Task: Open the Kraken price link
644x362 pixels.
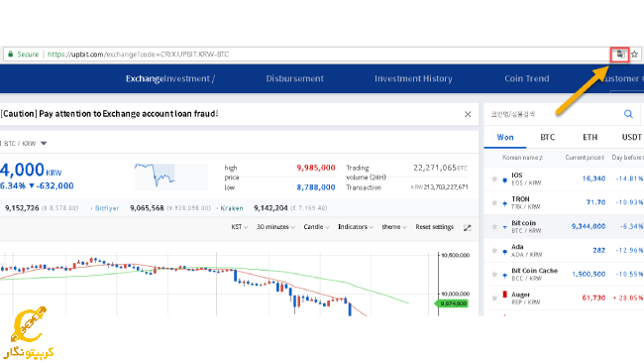Action: click(232, 208)
